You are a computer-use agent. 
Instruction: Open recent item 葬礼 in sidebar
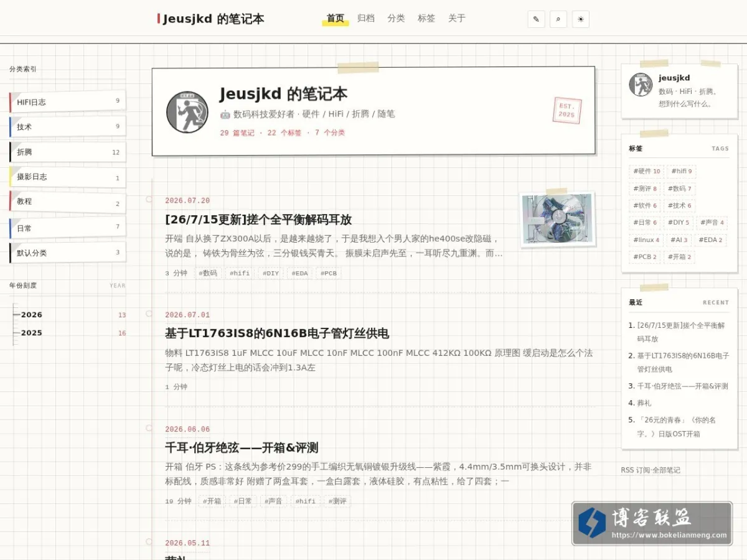[x=644, y=403]
